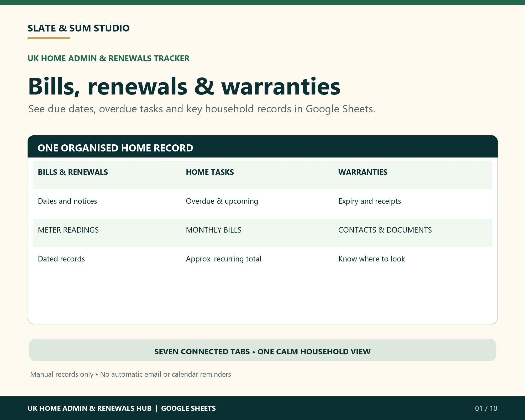
Task: Click the 01 / 10 page counter
Action: 486,408
